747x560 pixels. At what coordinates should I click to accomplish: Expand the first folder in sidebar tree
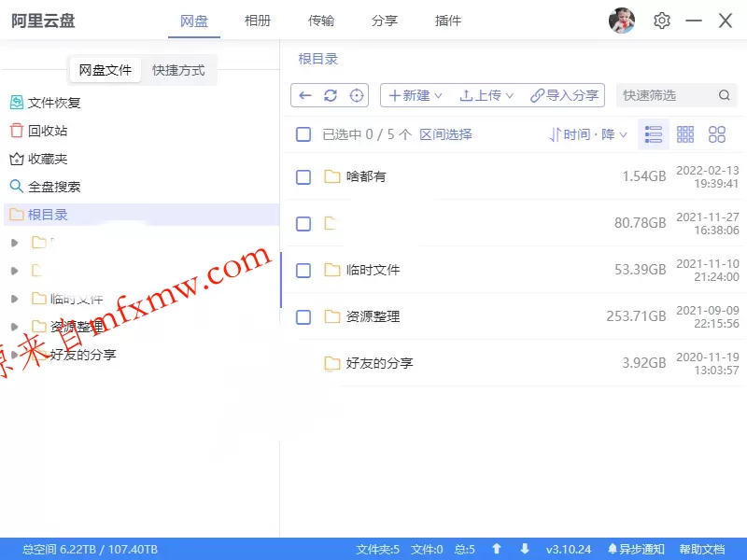14,243
